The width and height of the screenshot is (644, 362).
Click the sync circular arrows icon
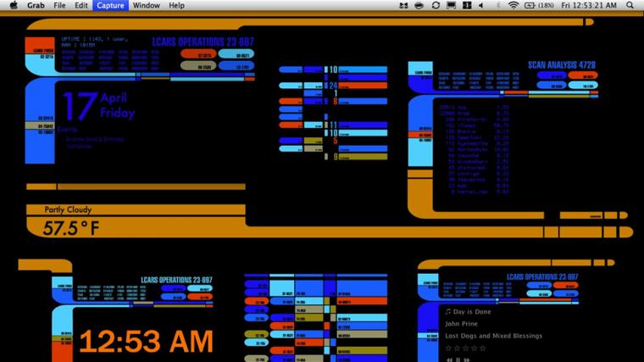point(436,5)
